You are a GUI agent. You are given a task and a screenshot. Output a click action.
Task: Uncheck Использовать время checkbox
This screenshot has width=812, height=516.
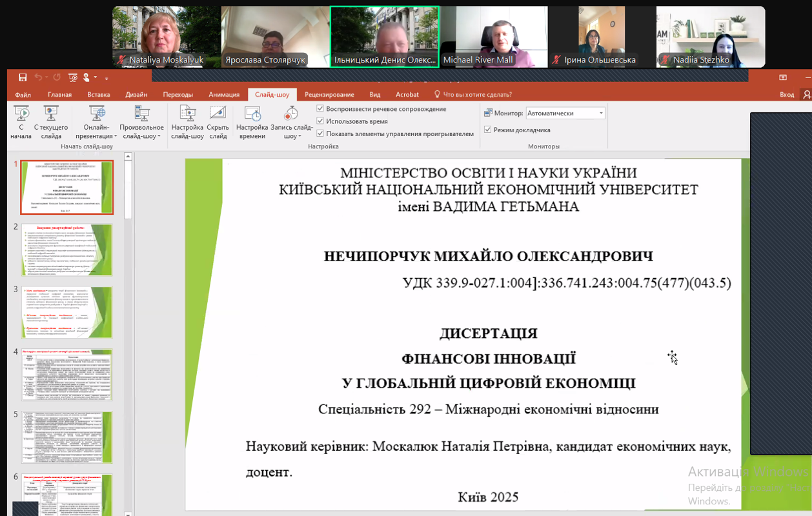[320, 121]
